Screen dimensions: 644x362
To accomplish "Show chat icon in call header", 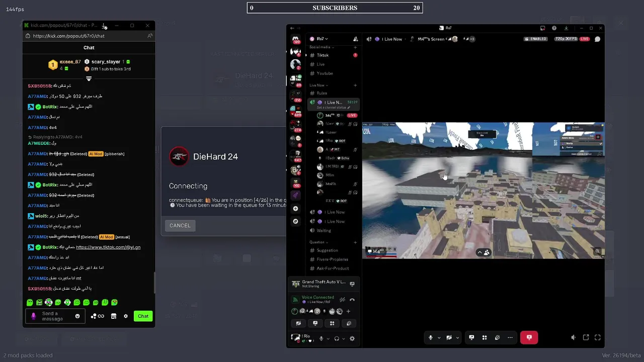I will click(598, 39).
